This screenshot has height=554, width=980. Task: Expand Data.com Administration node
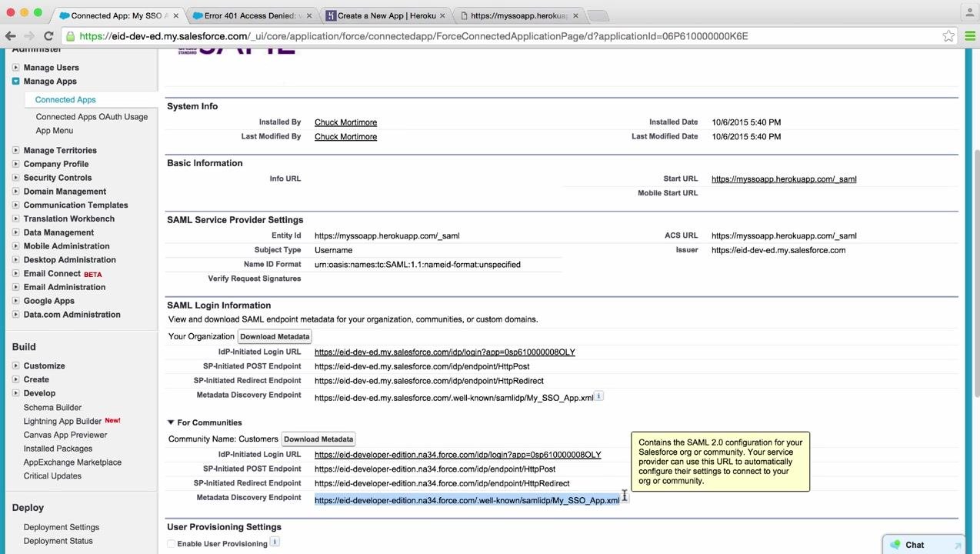pyautogui.click(x=15, y=315)
